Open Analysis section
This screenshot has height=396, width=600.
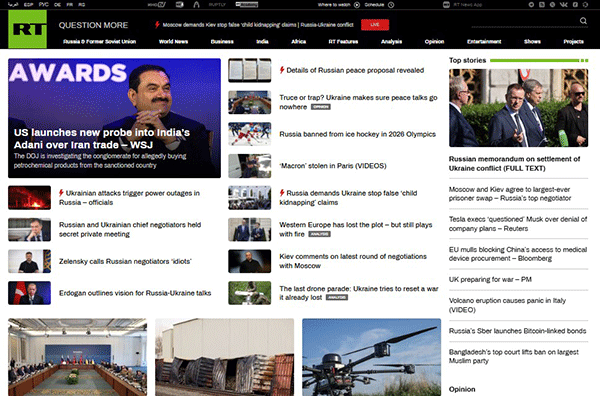pos(391,41)
